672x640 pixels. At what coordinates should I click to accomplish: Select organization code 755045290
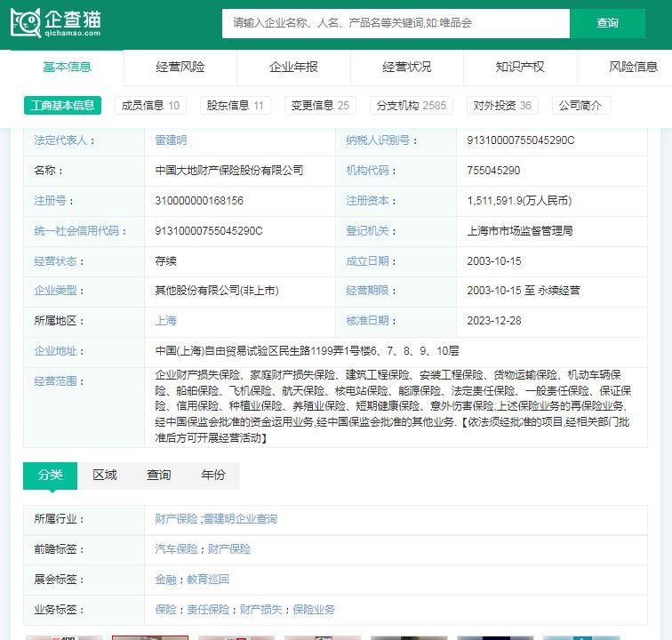pyautogui.click(x=493, y=171)
